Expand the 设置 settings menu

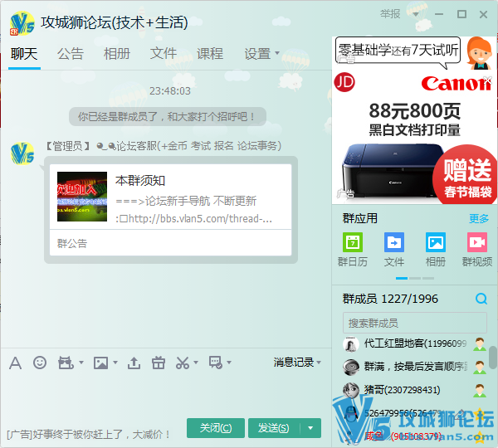[261, 53]
